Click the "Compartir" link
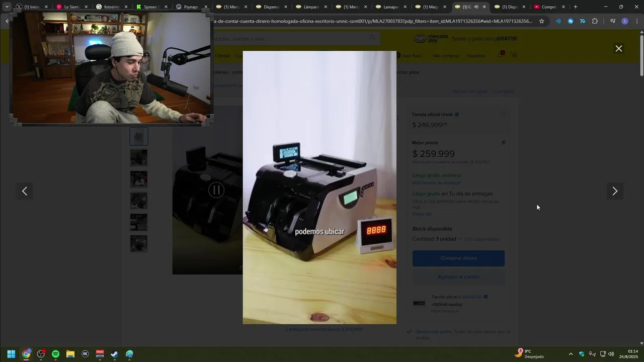 click(x=505, y=92)
